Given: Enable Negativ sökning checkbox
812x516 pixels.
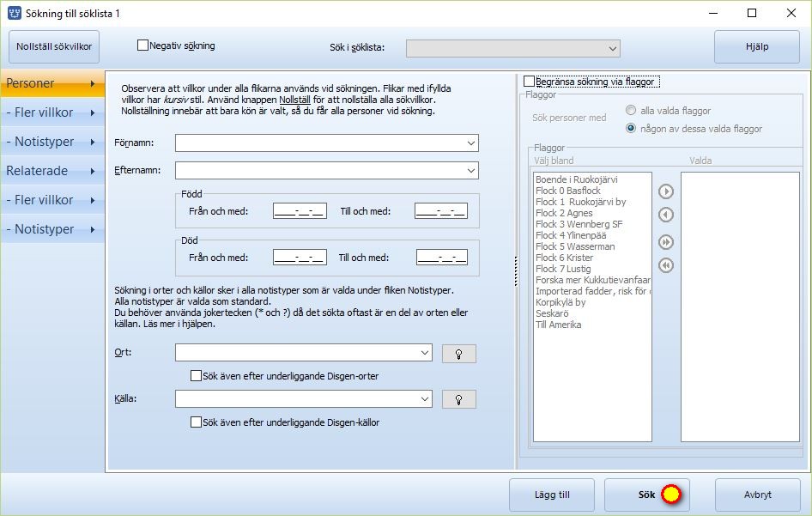Looking at the screenshot, I should click(143, 45).
